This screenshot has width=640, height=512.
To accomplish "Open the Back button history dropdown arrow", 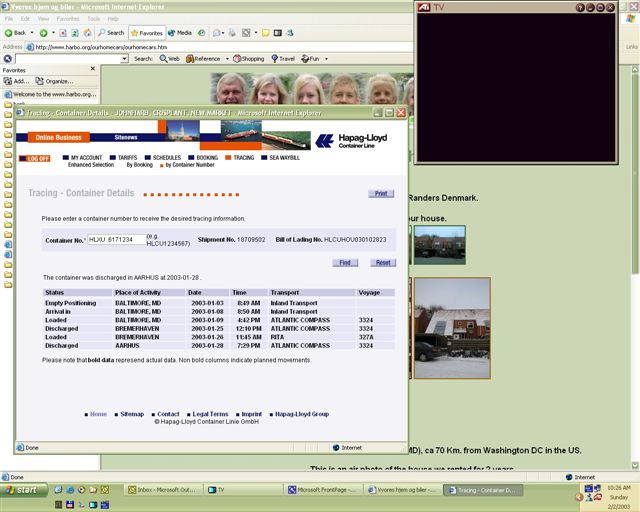I will click(x=32, y=33).
